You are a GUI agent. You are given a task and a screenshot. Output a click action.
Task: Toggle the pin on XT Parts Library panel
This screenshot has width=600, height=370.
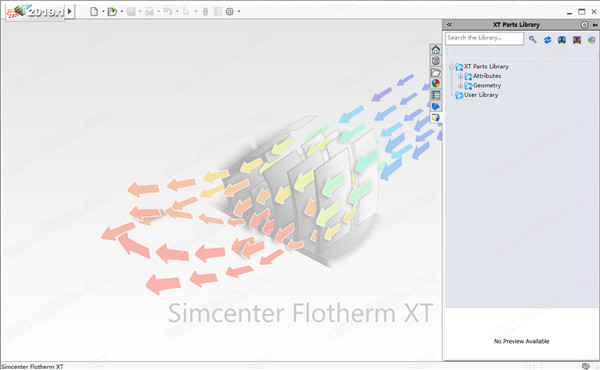(595, 24)
